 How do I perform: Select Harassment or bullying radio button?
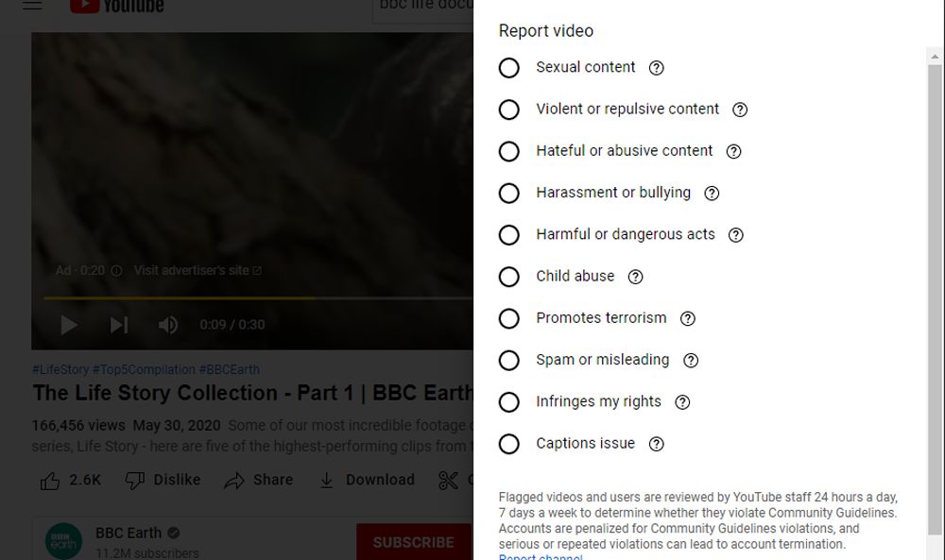point(508,193)
